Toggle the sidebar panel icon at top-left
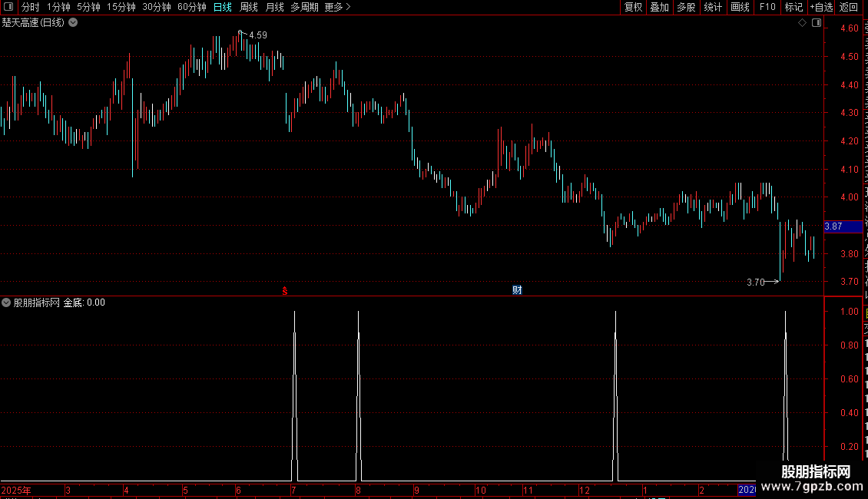Image resolution: width=868 pixels, height=499 pixels. coord(8,7)
